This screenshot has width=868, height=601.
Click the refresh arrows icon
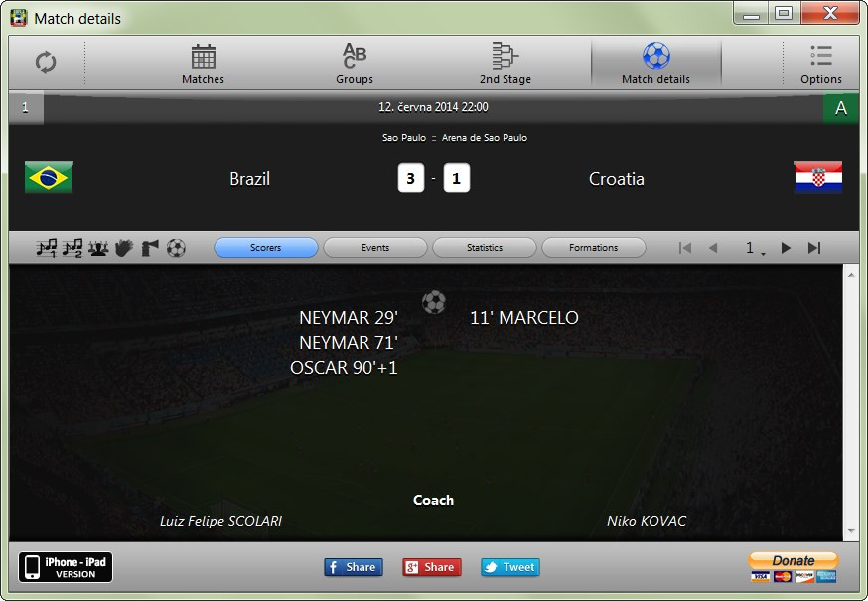pyautogui.click(x=46, y=62)
